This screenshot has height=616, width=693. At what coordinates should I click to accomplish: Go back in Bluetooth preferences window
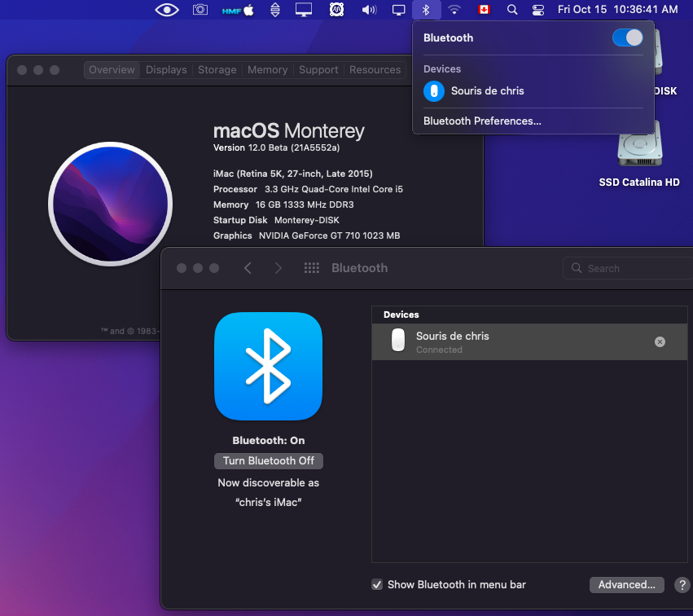pyautogui.click(x=248, y=268)
